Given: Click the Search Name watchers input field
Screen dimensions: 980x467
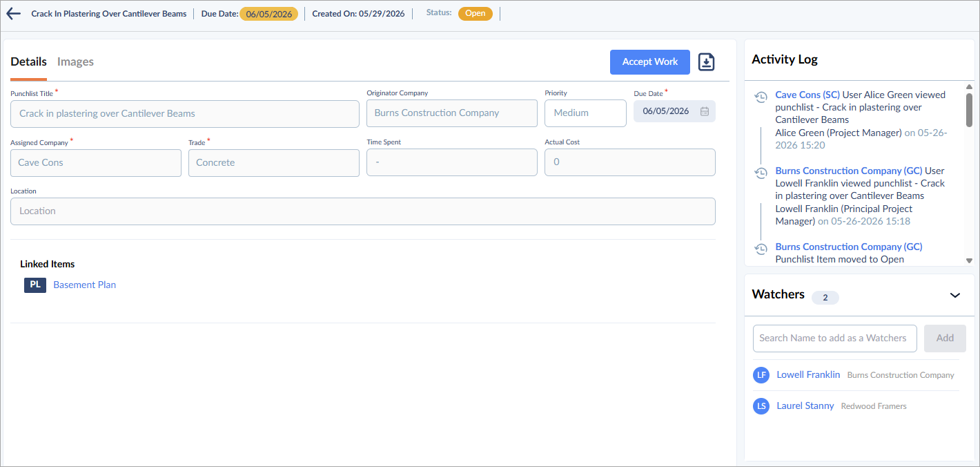Looking at the screenshot, I should (x=834, y=339).
